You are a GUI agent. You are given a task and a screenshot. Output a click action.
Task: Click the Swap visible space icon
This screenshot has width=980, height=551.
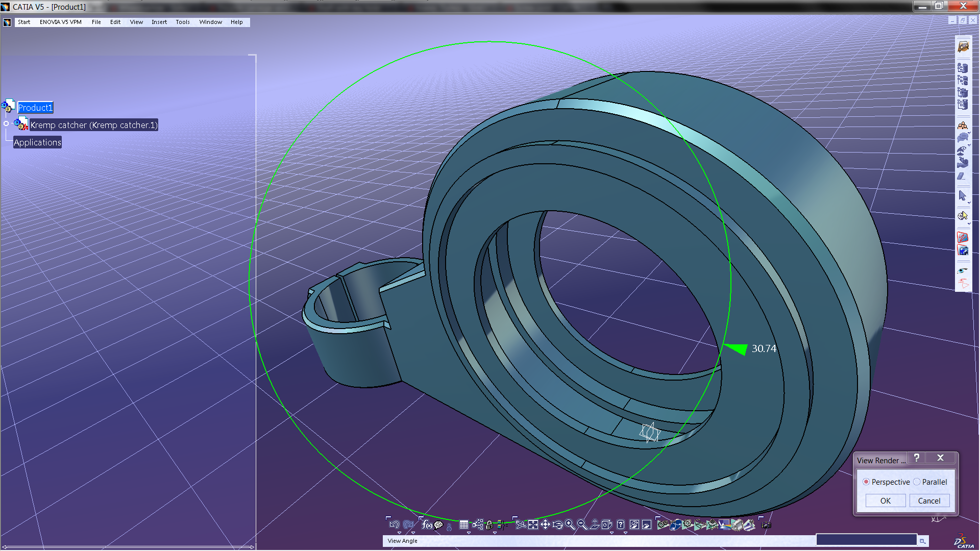click(x=646, y=524)
